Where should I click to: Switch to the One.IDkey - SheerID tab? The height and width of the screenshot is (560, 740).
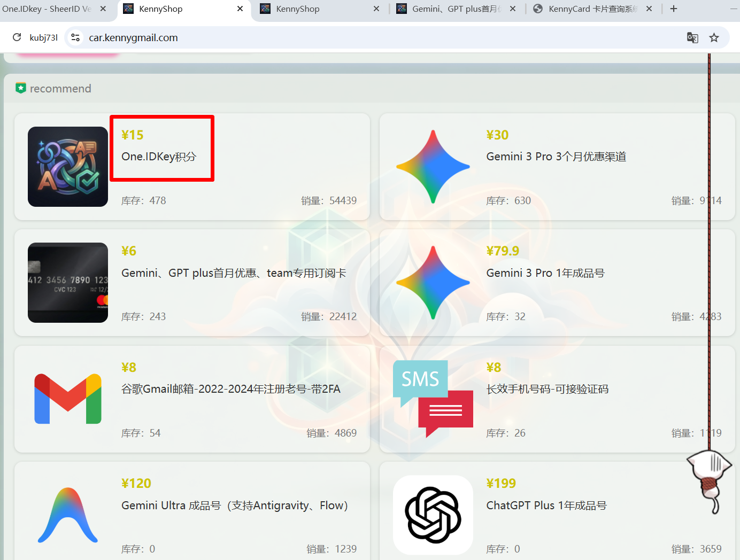coord(47,9)
